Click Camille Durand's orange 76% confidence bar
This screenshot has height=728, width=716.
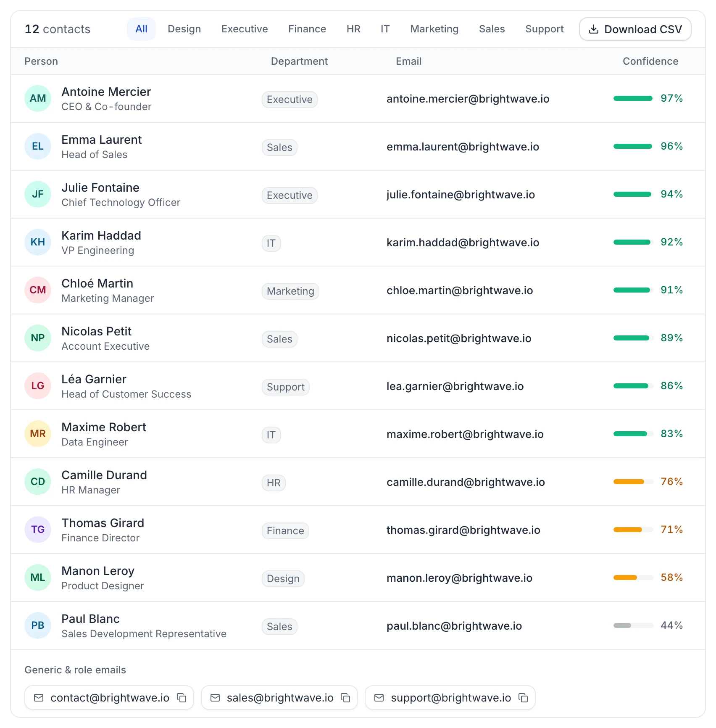(633, 482)
